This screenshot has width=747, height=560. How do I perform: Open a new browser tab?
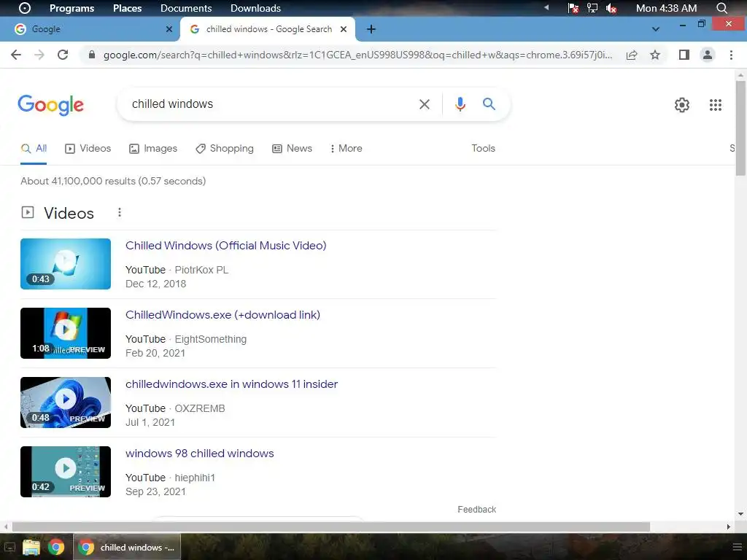coord(371,29)
